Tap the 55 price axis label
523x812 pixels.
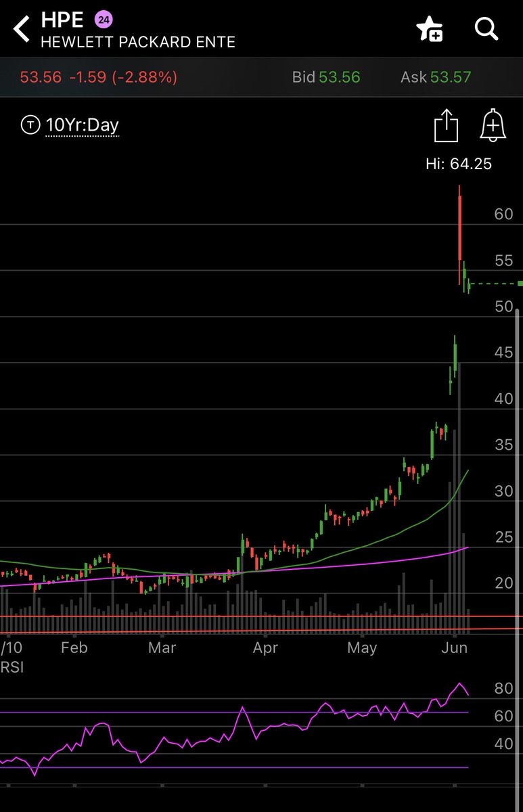[x=503, y=261]
